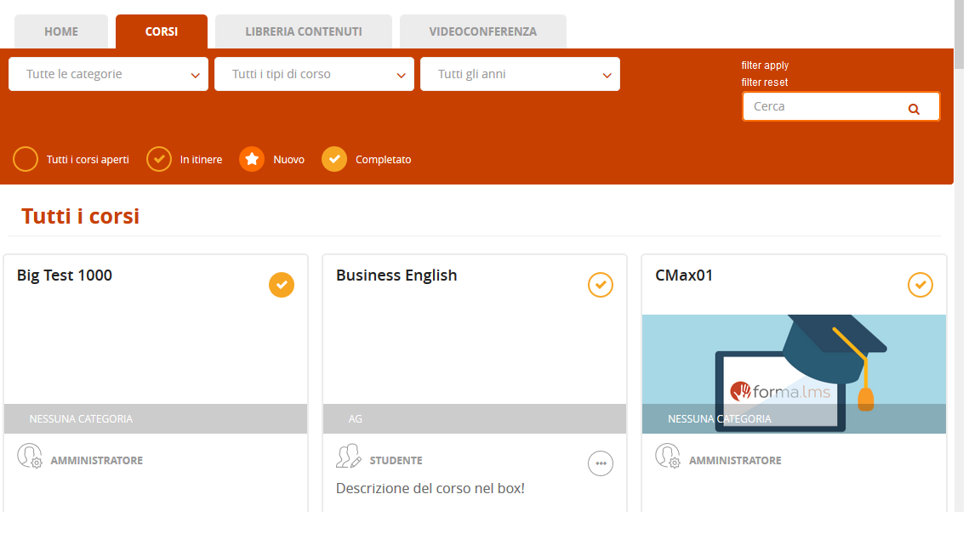Open the Libreria Contenuti tab

click(x=304, y=32)
